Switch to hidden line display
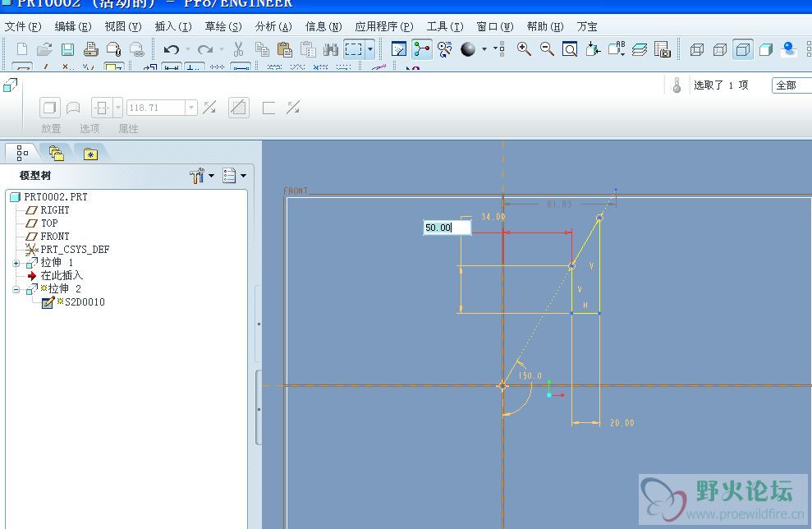Viewport: 812px width, 529px height. point(720,50)
